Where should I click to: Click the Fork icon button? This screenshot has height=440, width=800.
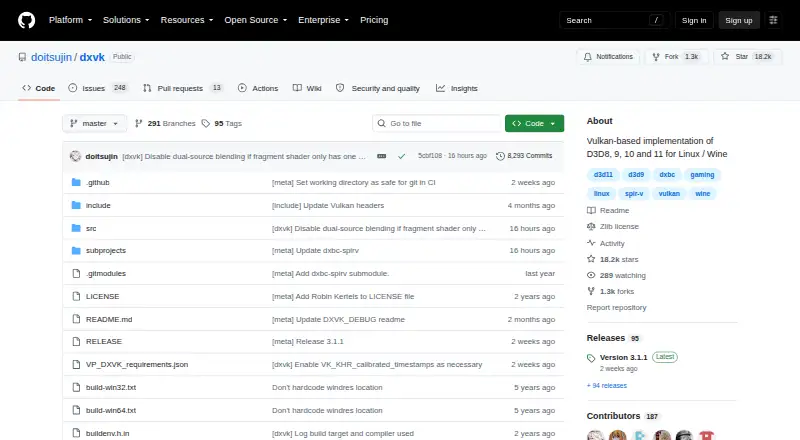656,57
